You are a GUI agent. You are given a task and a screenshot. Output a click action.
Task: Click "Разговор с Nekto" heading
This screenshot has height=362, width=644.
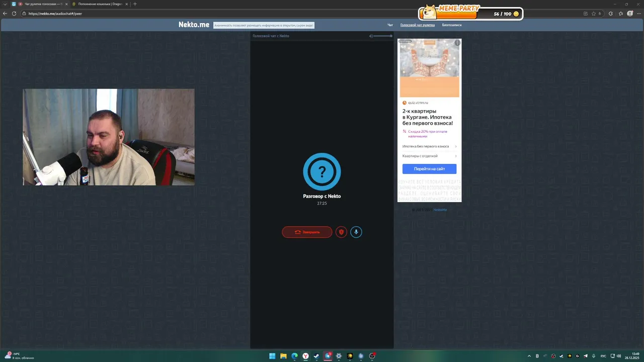point(322,196)
